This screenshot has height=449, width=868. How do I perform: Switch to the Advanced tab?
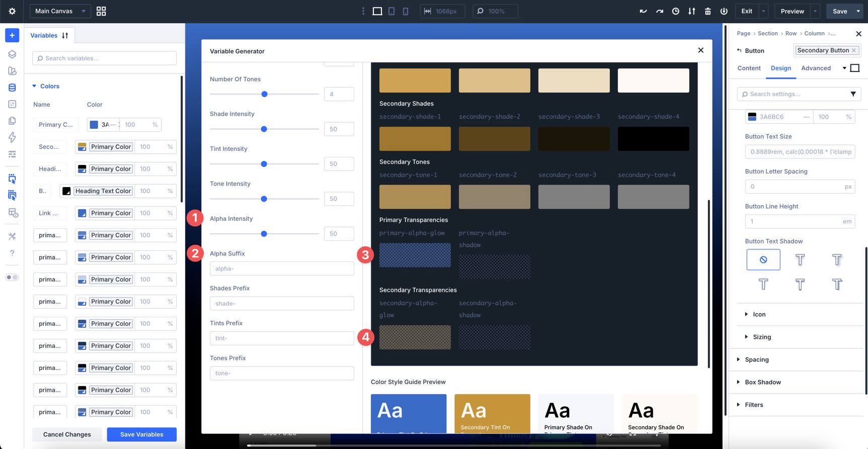coord(816,68)
